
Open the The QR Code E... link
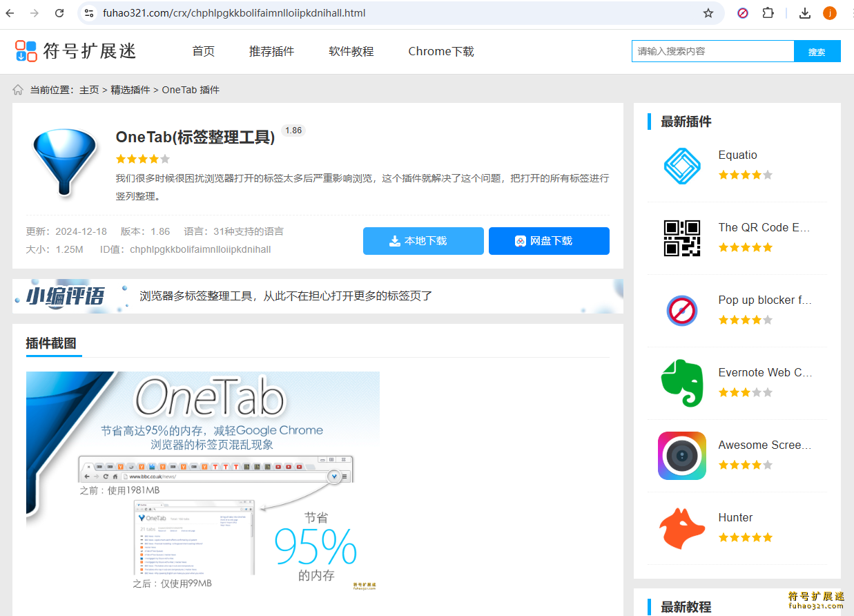764,227
